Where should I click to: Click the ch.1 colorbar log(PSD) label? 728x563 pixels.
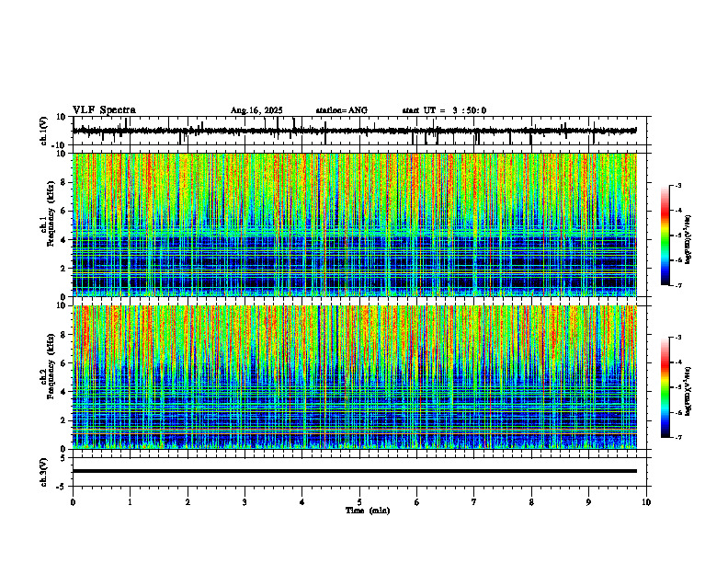688,240
